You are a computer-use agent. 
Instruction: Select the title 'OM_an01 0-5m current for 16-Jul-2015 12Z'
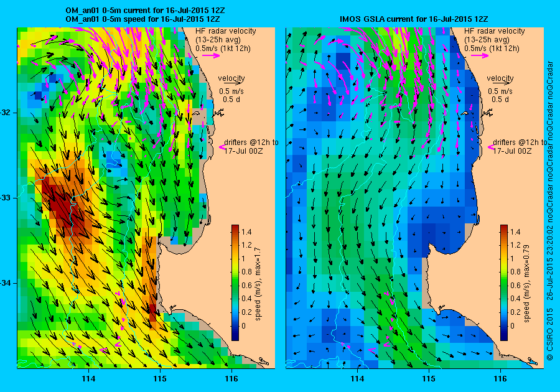tap(146, 11)
